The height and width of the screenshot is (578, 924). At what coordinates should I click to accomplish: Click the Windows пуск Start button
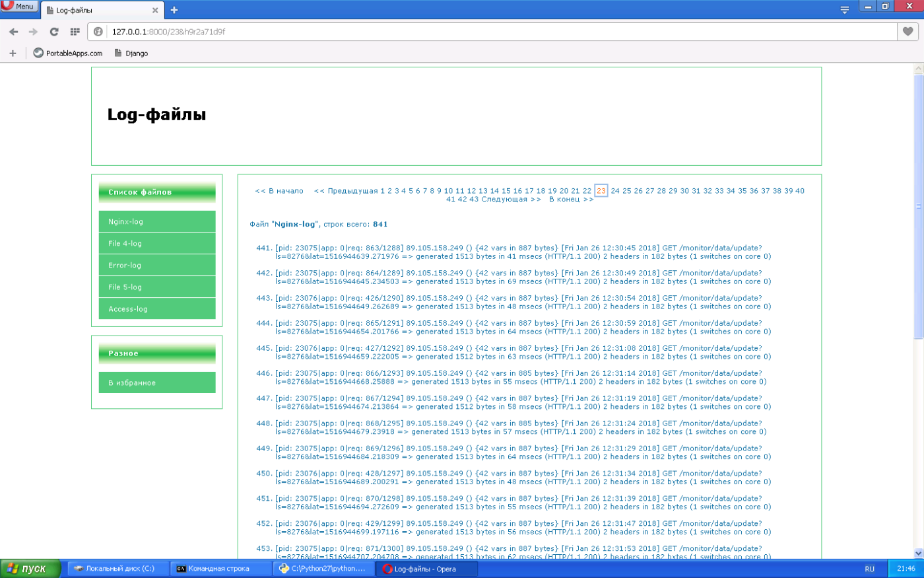[30, 569]
